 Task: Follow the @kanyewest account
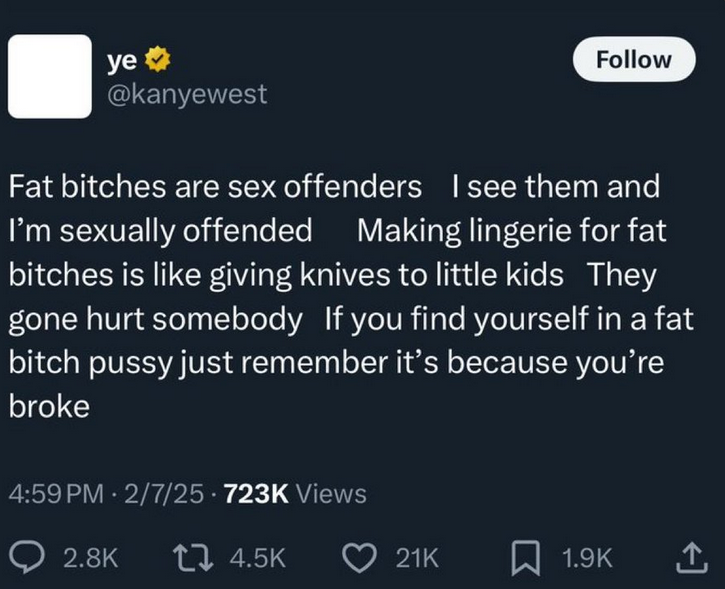tap(634, 60)
